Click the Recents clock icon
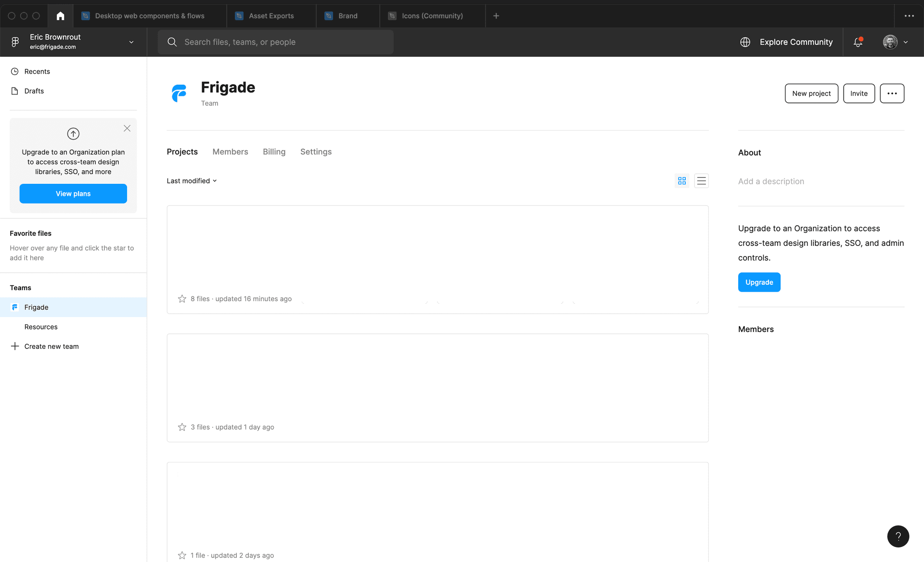Viewport: 924px width, 562px height. (x=15, y=71)
